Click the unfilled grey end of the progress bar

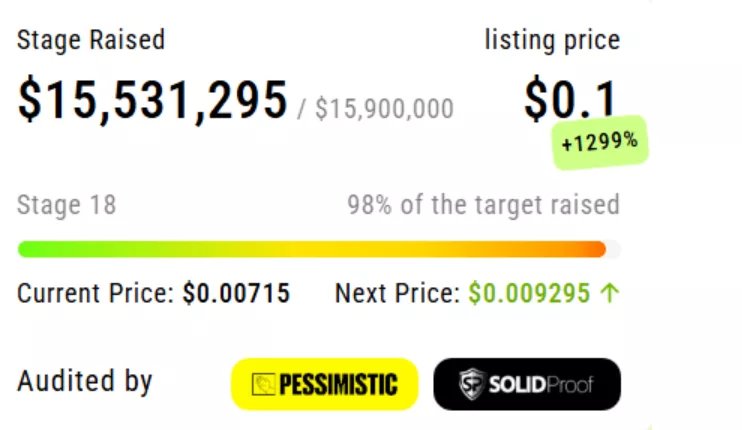click(613, 249)
